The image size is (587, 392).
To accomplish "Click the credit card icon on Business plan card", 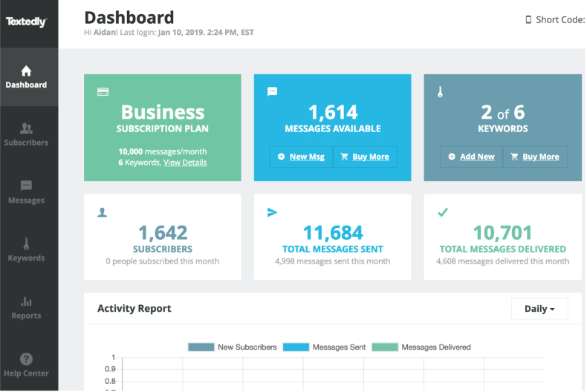I will 103,91.
